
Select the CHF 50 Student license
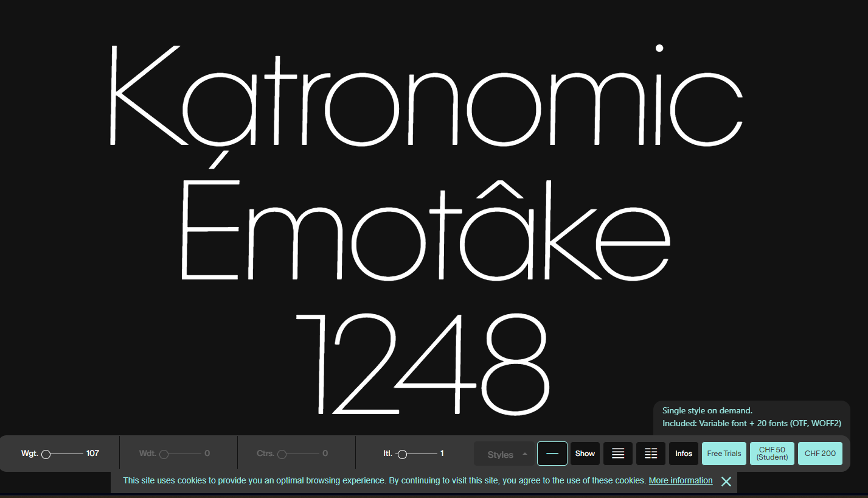point(772,454)
